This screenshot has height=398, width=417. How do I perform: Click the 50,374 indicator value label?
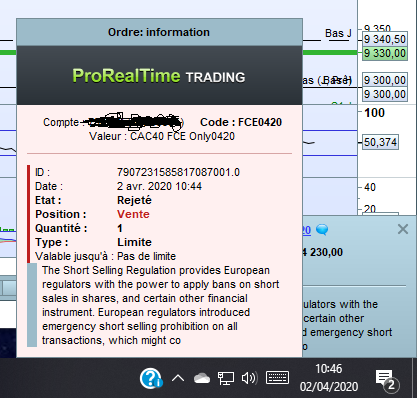click(380, 142)
